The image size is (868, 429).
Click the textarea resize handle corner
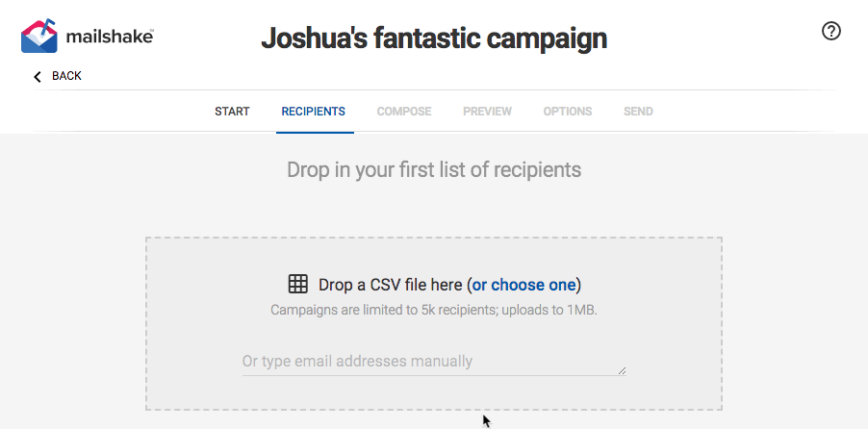(623, 371)
